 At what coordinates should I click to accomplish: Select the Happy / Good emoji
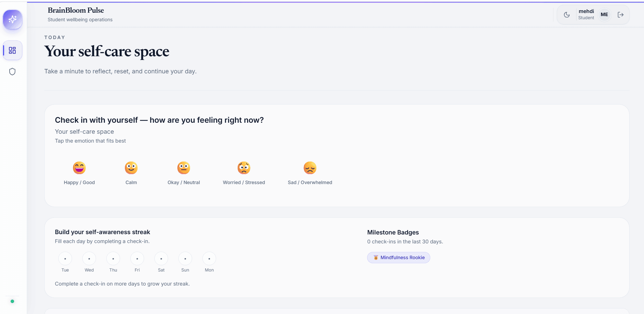(79, 168)
